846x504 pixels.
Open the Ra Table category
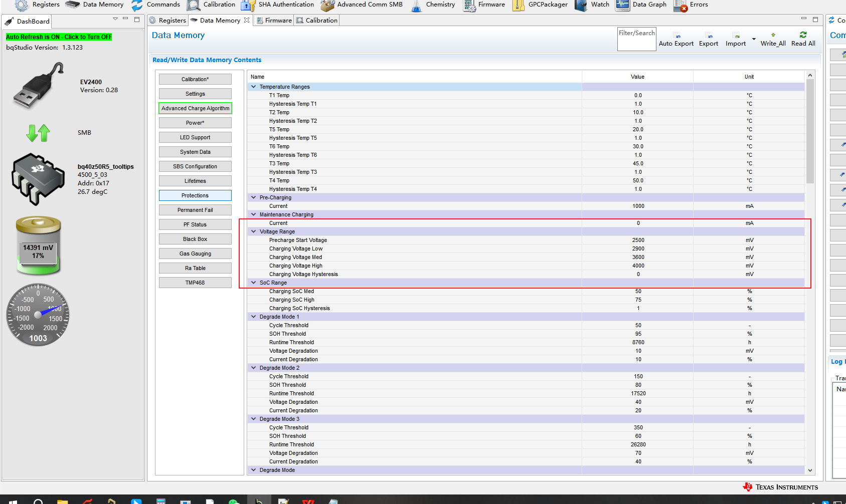(x=195, y=268)
